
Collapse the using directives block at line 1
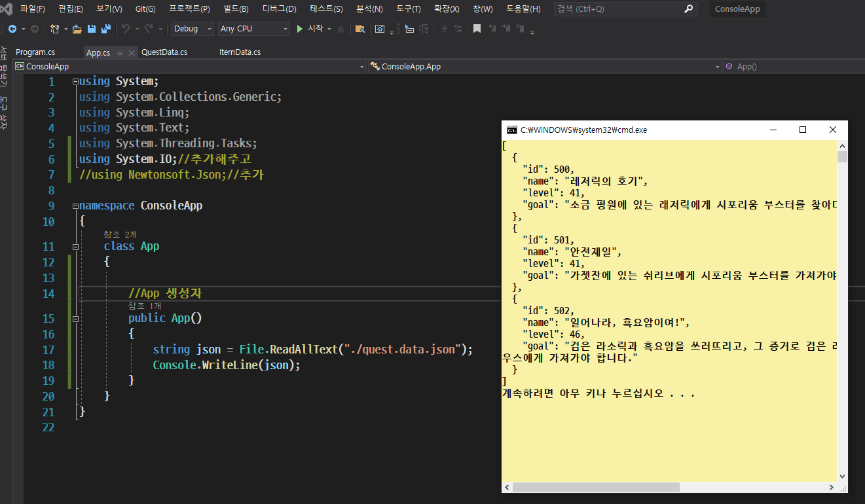75,81
